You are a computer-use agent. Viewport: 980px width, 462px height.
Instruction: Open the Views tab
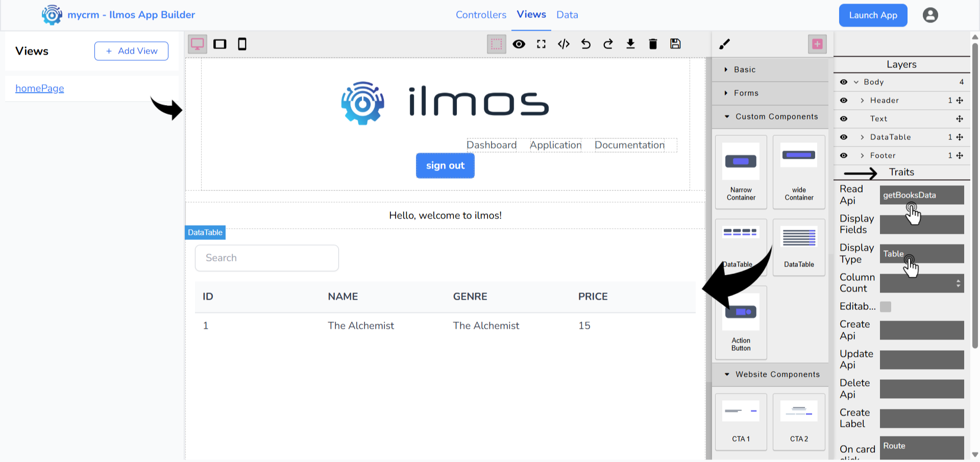point(531,14)
